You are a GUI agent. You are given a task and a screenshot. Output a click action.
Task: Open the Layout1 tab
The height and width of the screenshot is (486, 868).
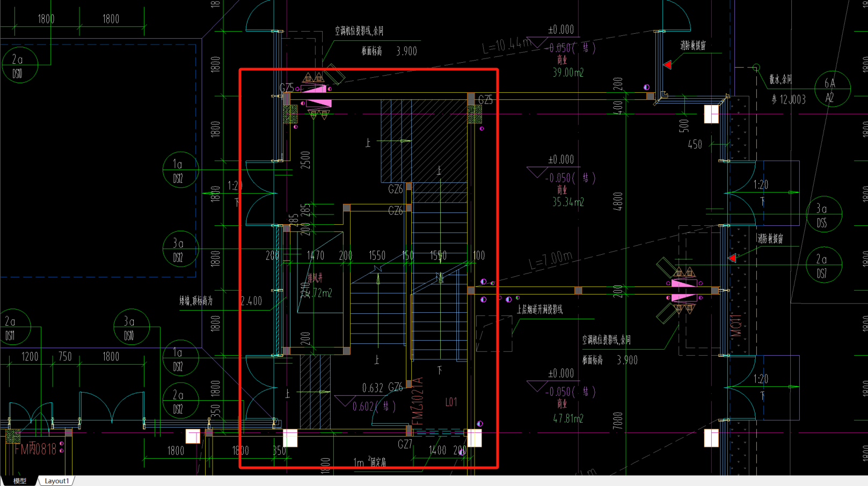tap(57, 481)
